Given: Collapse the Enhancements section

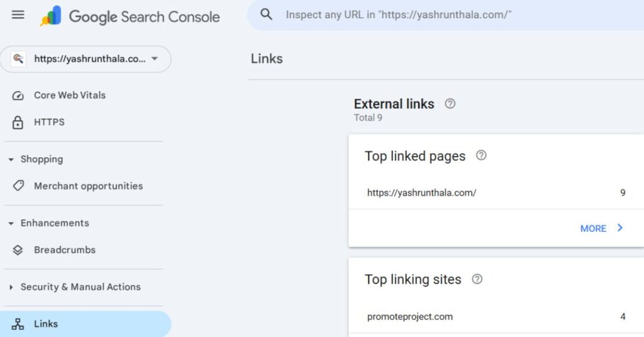Looking at the screenshot, I should coord(11,223).
